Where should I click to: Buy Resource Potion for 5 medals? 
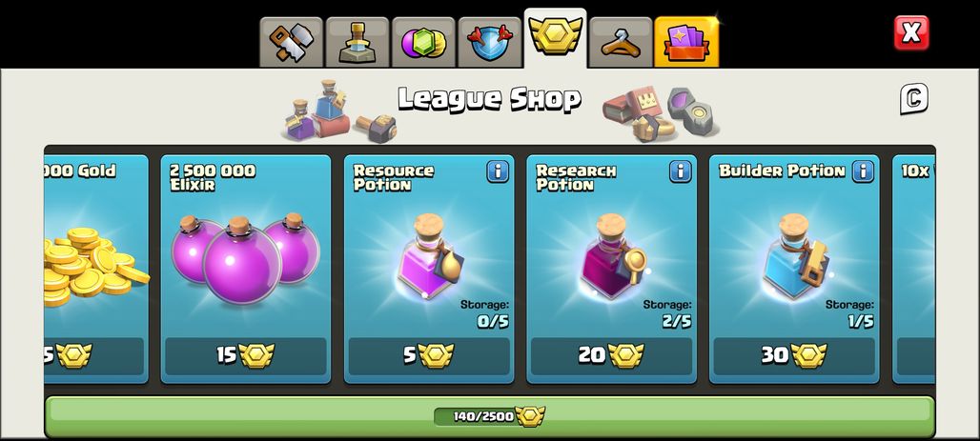tap(429, 355)
